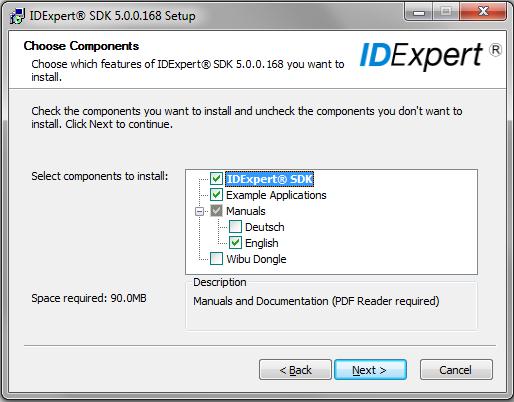
Task: Select the Example Applications tree label
Action: 276,195
